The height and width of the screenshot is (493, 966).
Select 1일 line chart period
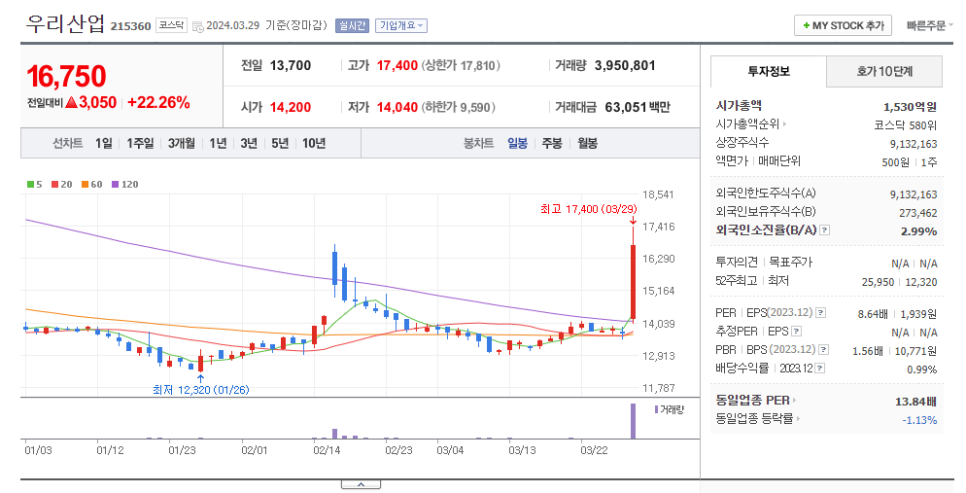(104, 144)
